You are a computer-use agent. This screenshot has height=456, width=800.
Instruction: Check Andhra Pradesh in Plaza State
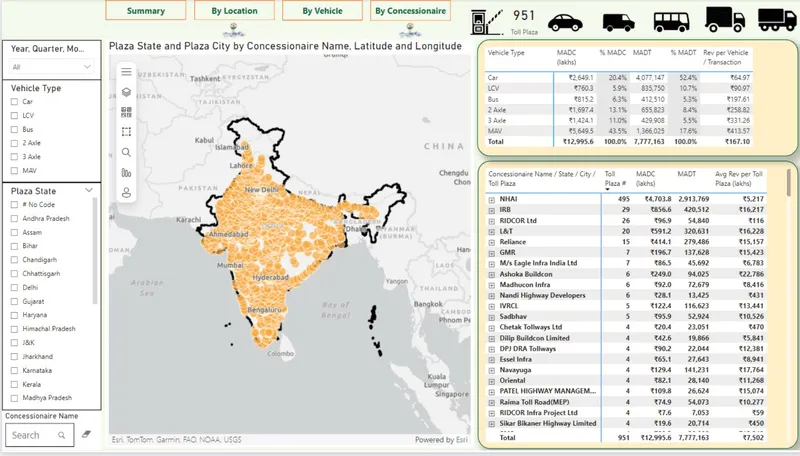point(14,218)
